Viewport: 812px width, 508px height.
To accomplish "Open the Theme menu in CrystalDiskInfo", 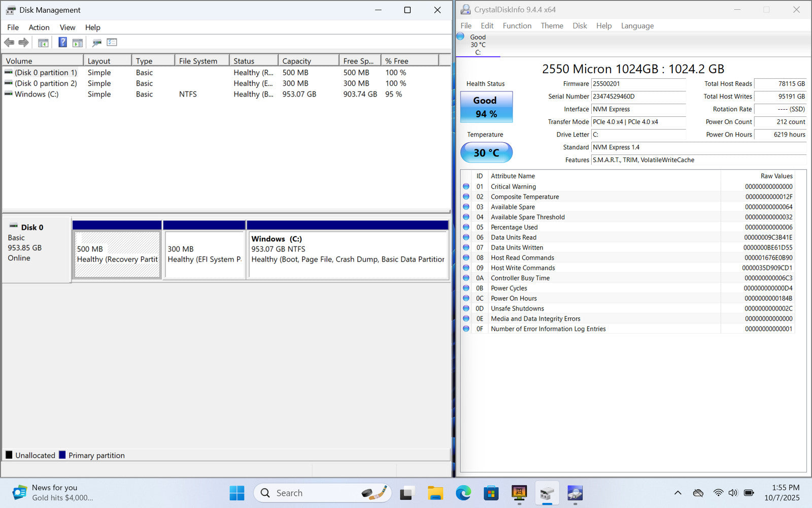I will point(552,26).
